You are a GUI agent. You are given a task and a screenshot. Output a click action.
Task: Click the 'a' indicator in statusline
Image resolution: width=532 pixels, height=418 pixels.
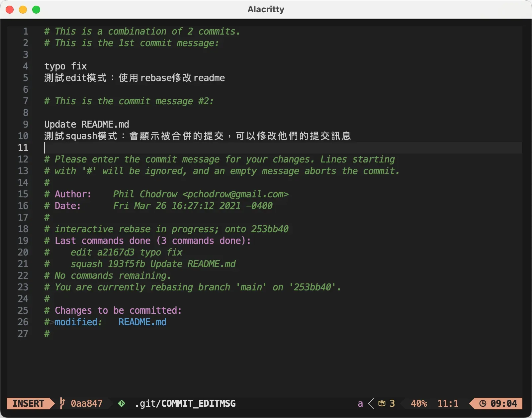[x=360, y=404]
